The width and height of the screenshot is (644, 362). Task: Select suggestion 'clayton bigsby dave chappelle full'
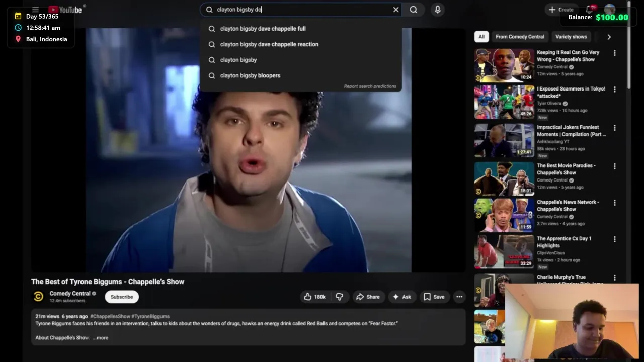[x=301, y=29]
